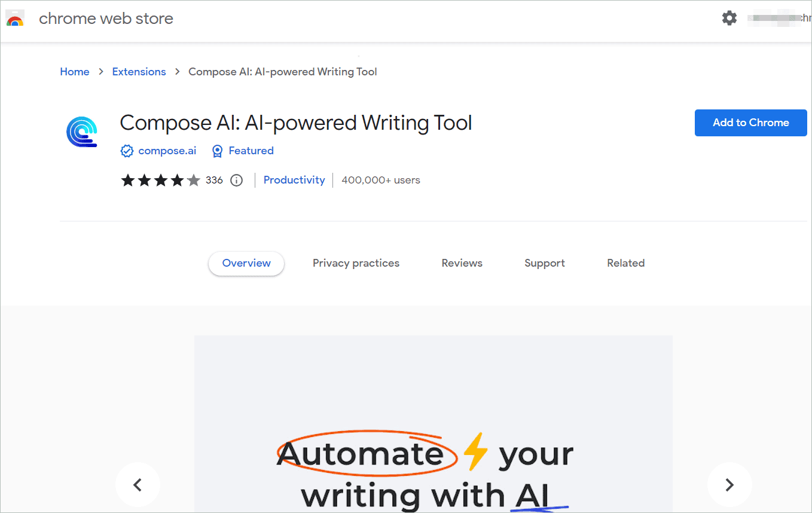Open the Reviews tab
The width and height of the screenshot is (812, 513).
pos(462,263)
